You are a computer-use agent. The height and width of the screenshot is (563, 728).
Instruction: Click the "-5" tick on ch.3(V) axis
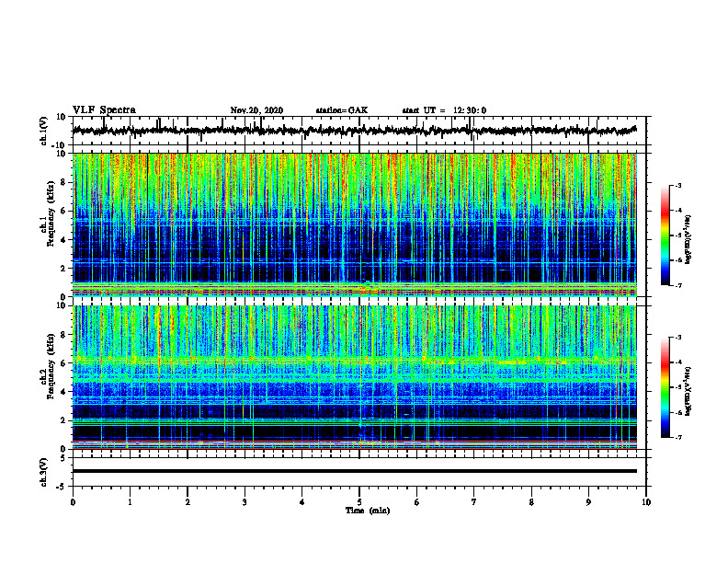[62, 487]
